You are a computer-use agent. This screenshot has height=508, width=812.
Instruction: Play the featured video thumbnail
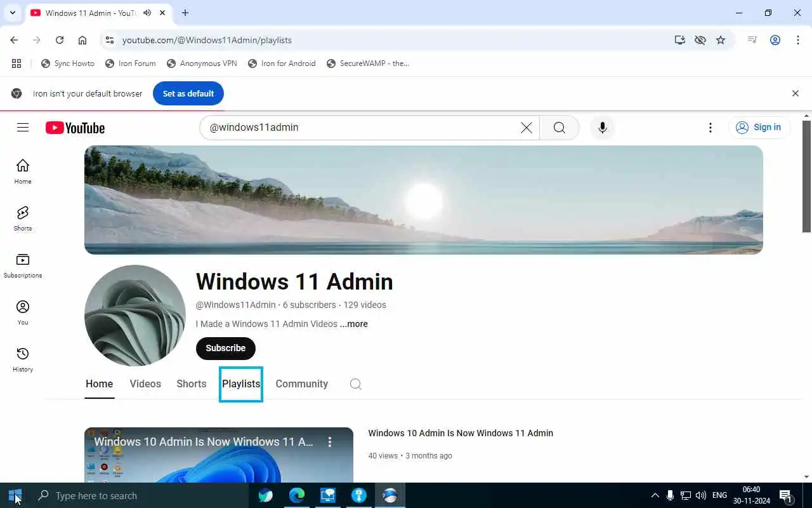(219, 455)
